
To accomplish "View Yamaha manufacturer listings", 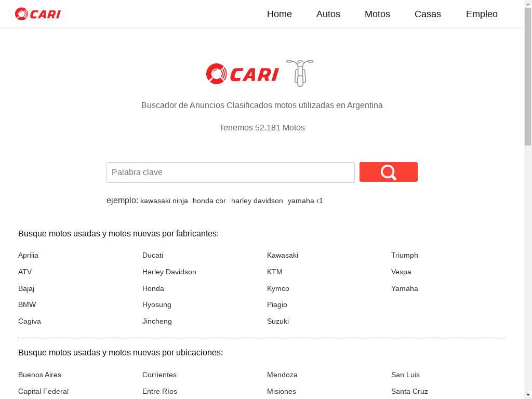I will (404, 288).
